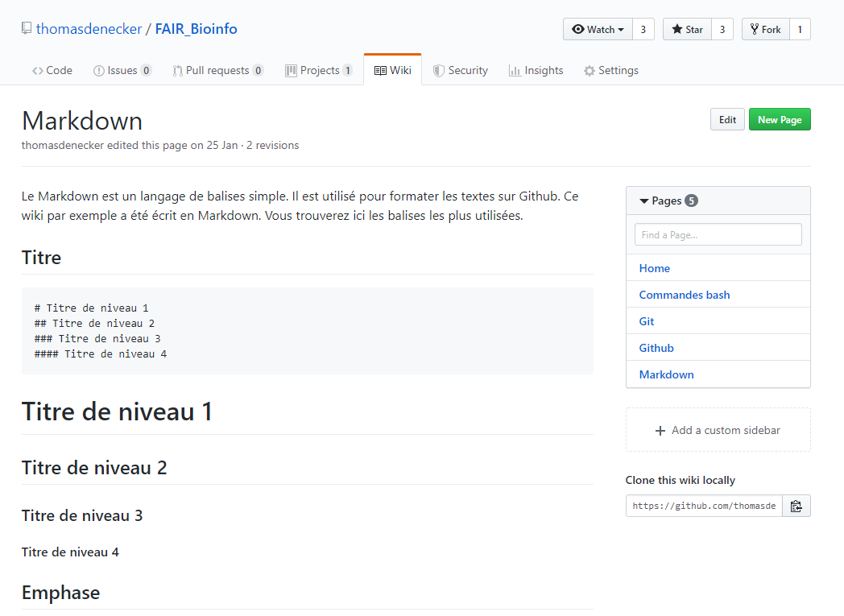Image resolution: width=844 pixels, height=616 pixels.
Task: Click the Pull requests count badge showing 0
Action: (x=258, y=71)
